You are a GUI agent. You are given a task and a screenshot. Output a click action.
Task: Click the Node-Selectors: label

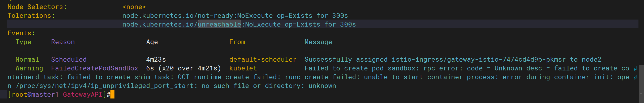[37, 7]
